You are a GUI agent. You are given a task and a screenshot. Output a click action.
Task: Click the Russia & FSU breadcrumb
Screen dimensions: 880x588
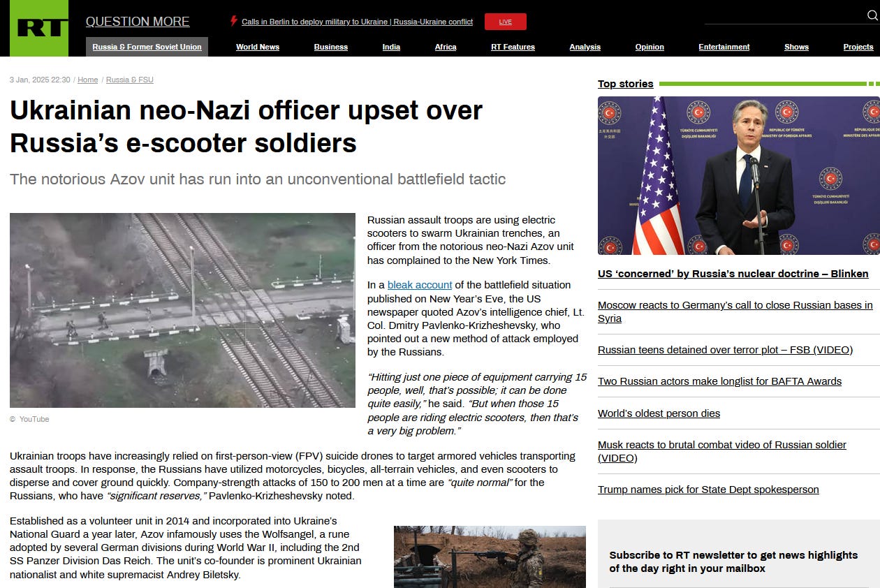(130, 80)
